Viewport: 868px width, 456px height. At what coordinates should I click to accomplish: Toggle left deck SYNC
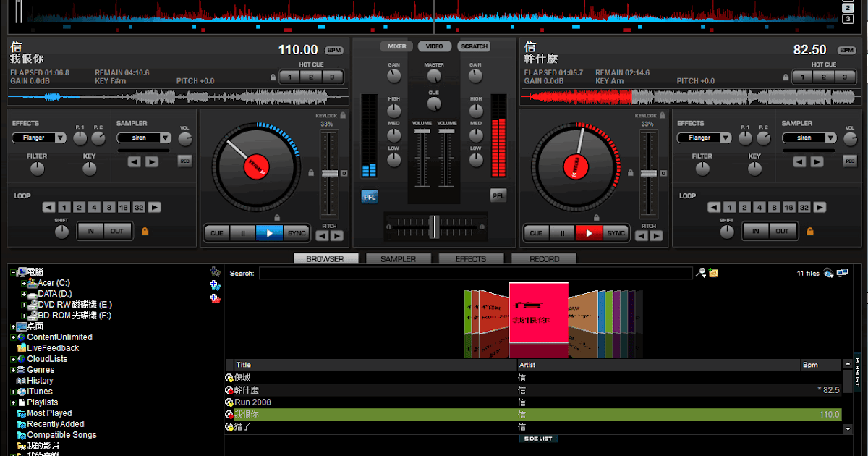click(297, 233)
